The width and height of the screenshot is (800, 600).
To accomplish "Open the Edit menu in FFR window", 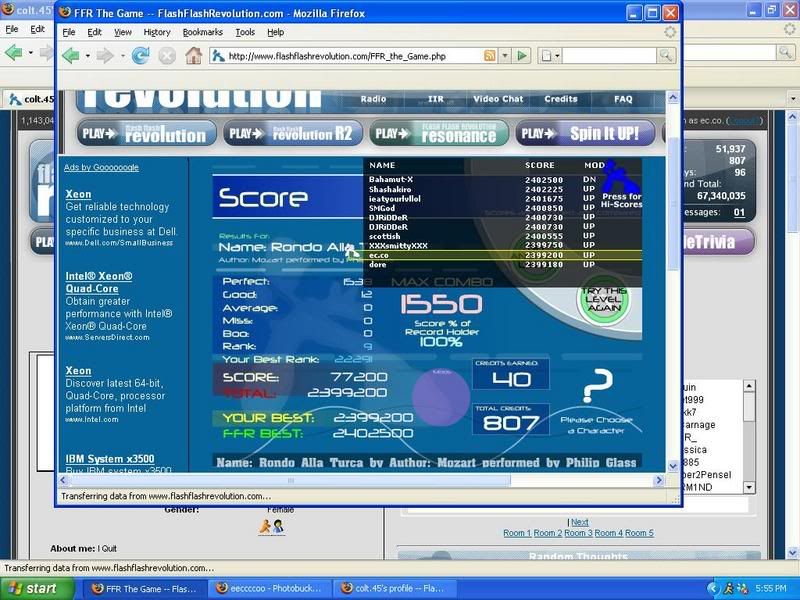I will click(x=94, y=32).
